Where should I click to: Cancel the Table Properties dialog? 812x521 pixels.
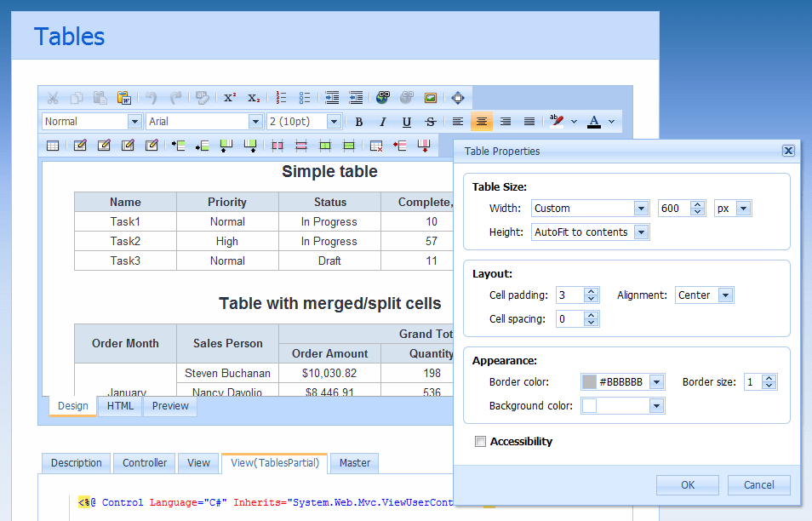(x=758, y=484)
